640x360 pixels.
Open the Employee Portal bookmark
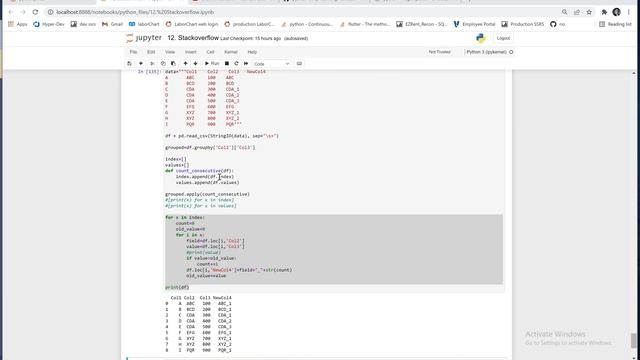pos(474,24)
